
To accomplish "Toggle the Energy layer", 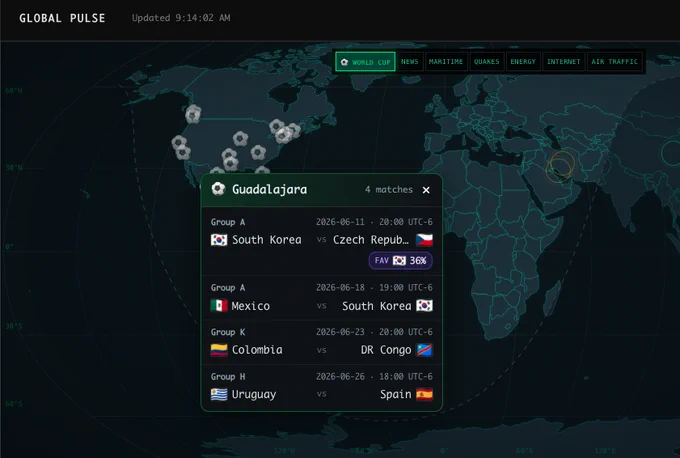I will [x=523, y=62].
